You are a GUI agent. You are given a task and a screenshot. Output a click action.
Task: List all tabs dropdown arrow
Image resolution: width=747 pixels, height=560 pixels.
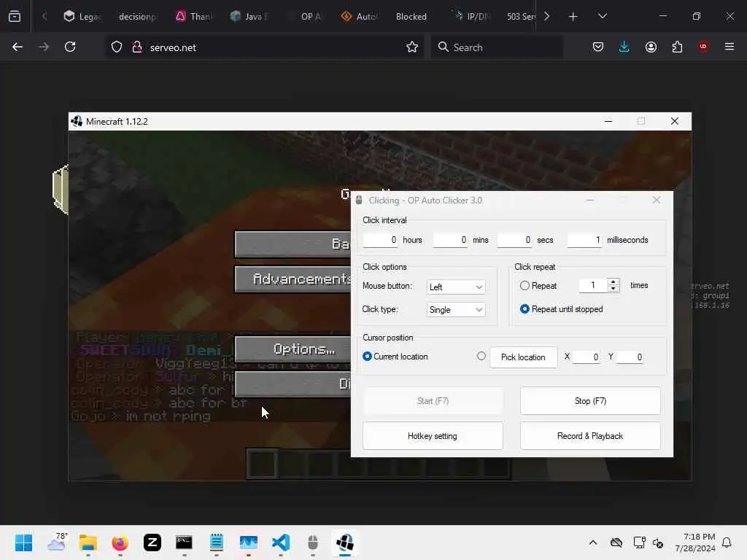point(602,16)
